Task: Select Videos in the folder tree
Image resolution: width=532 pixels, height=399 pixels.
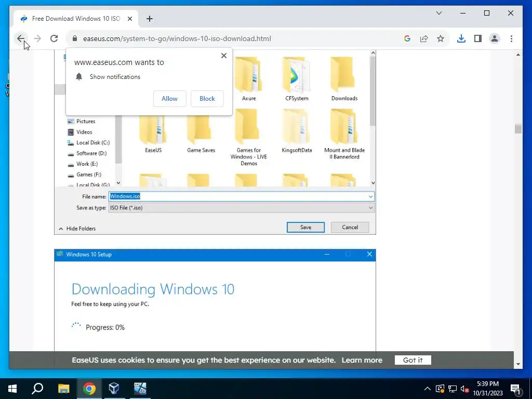Action: pos(80,132)
